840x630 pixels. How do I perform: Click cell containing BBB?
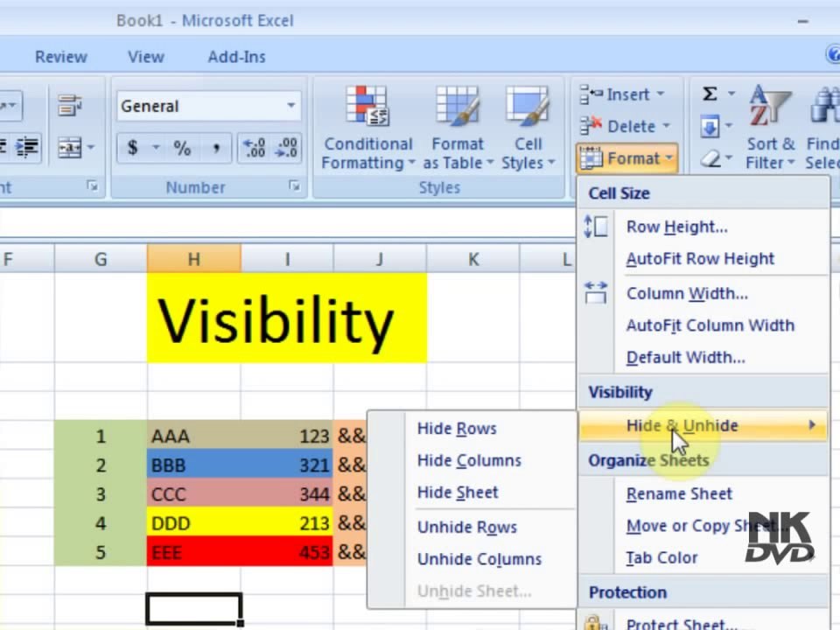click(x=194, y=465)
